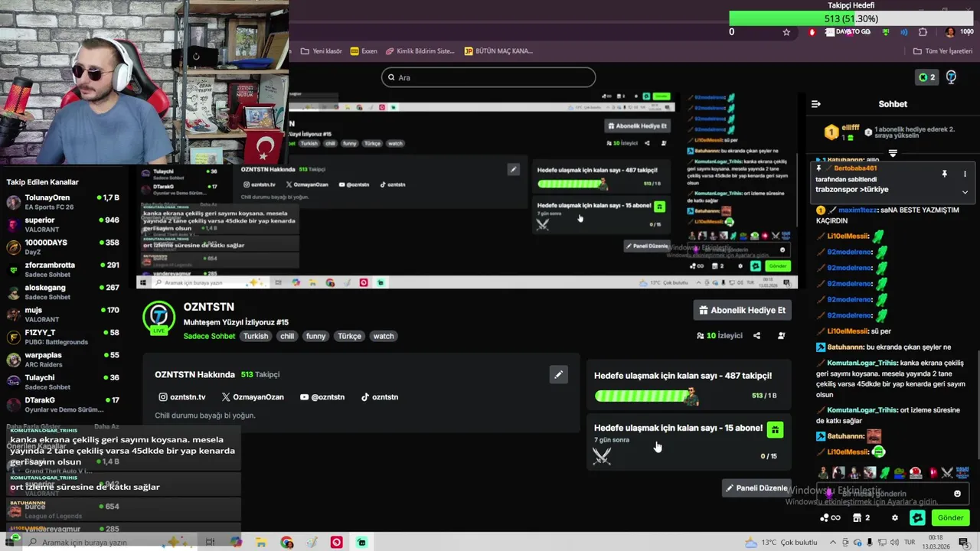This screenshot has height=551, width=980.
Task: Open the Exxen bookmark
Action: coord(364,51)
